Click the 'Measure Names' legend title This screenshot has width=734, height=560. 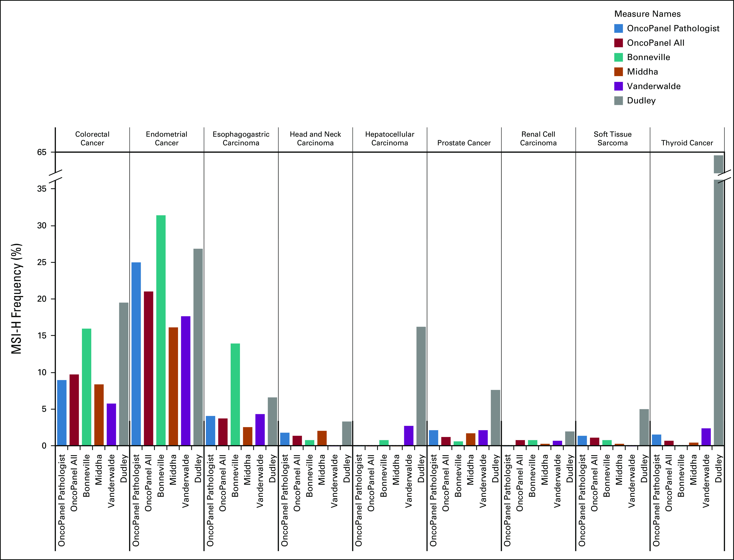(647, 14)
